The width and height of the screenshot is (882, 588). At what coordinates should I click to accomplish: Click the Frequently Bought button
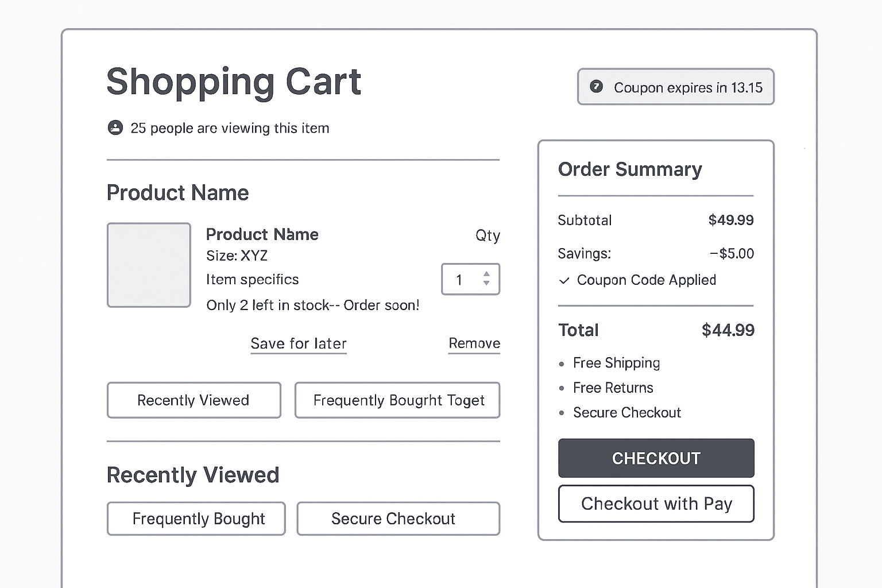click(196, 519)
